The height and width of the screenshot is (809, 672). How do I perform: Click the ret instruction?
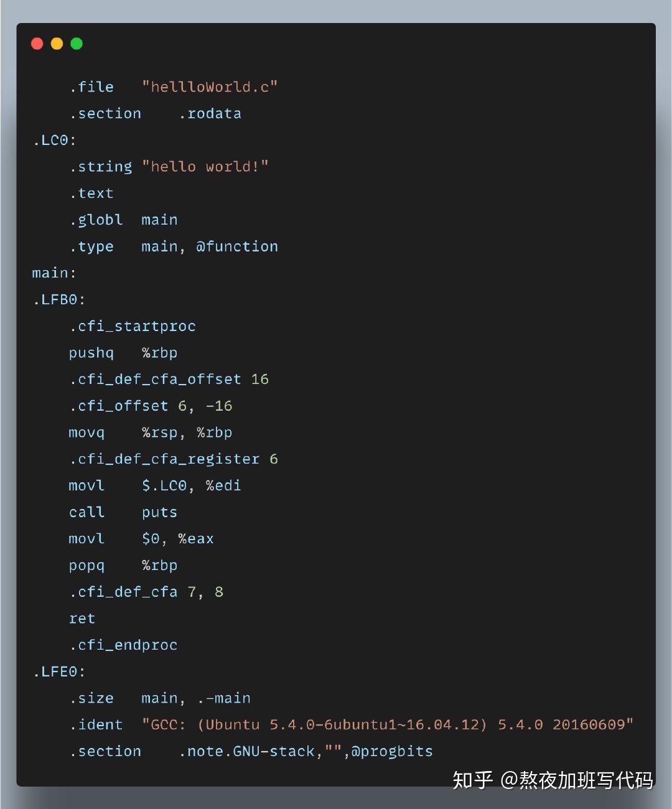pos(82,619)
